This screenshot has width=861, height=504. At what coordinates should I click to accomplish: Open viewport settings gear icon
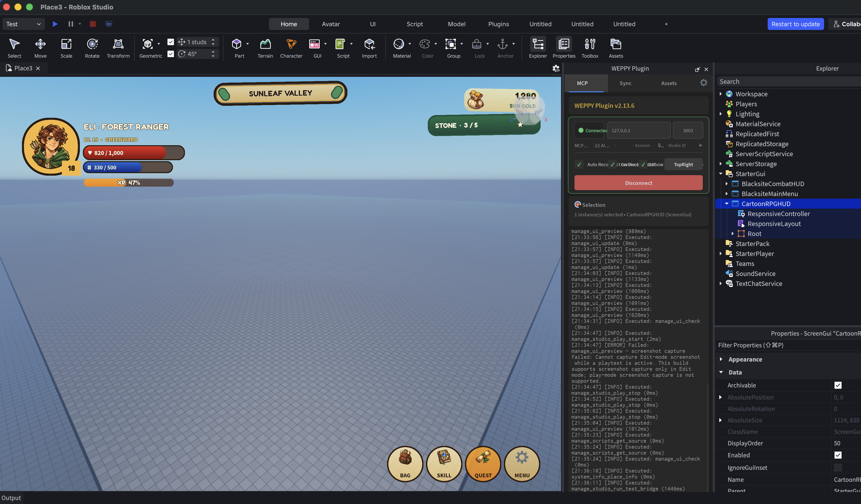coord(556,68)
